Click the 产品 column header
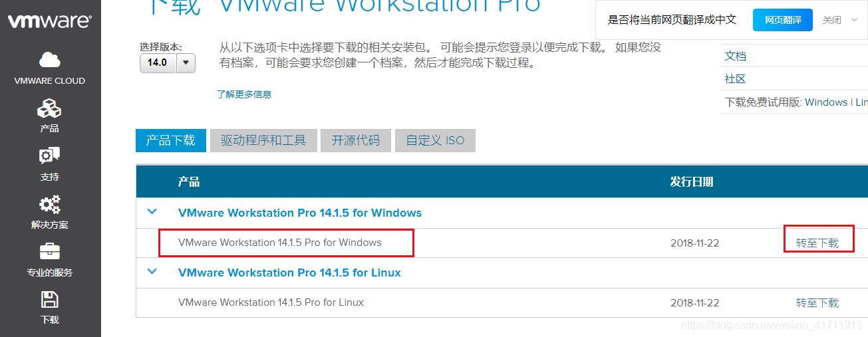The height and width of the screenshot is (337, 868). (x=189, y=181)
